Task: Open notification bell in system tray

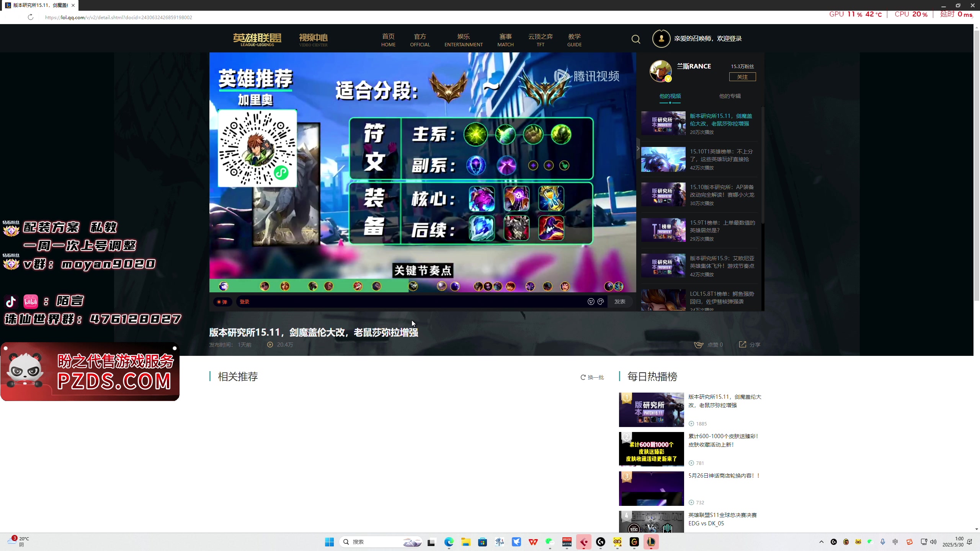Action: pyautogui.click(x=970, y=542)
